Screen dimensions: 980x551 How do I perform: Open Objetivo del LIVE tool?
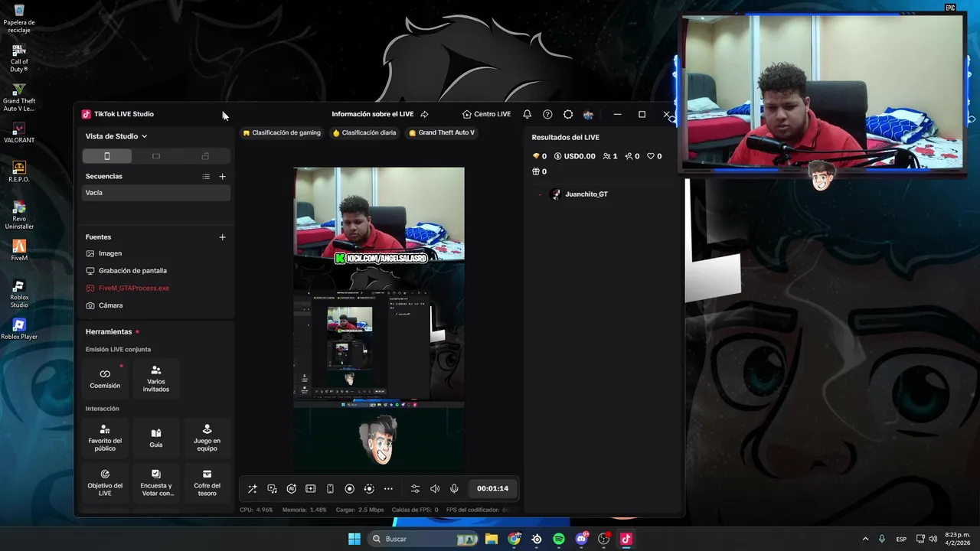coord(105,483)
